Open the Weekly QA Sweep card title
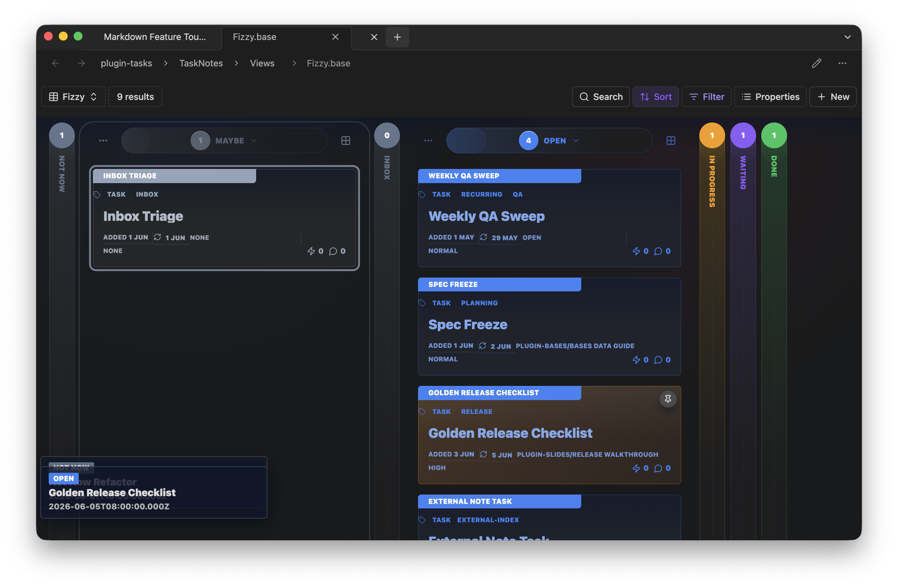 pos(486,217)
